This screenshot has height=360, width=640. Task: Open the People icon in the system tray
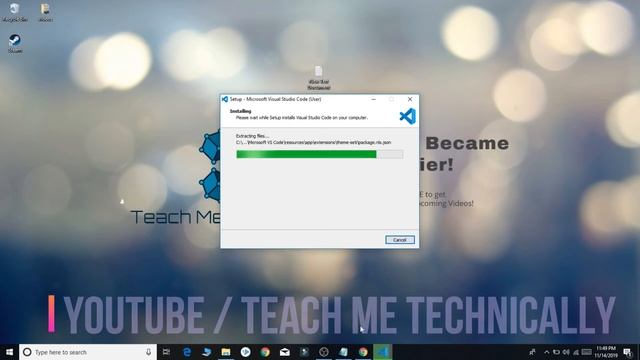click(x=532, y=352)
